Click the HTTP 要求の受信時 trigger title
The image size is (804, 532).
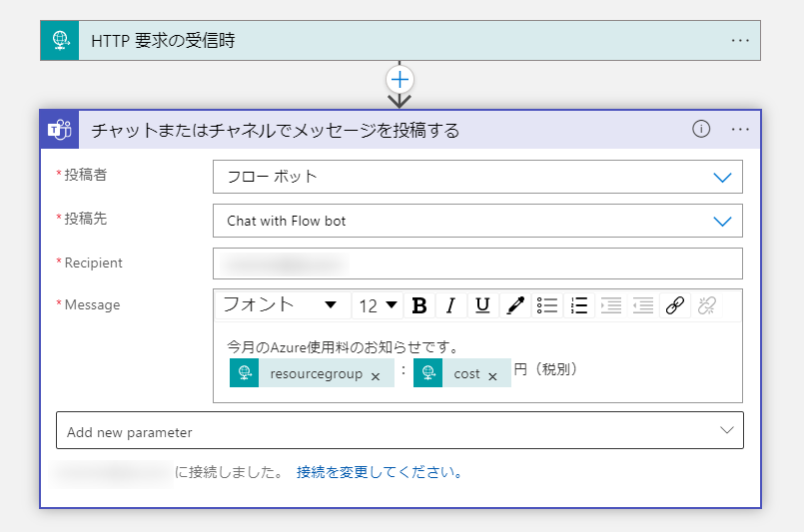(x=163, y=41)
